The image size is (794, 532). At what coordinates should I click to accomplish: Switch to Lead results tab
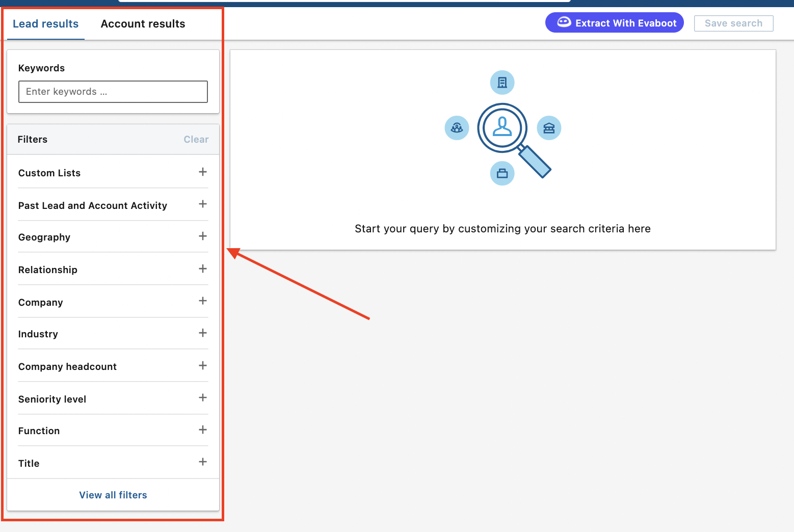45,24
